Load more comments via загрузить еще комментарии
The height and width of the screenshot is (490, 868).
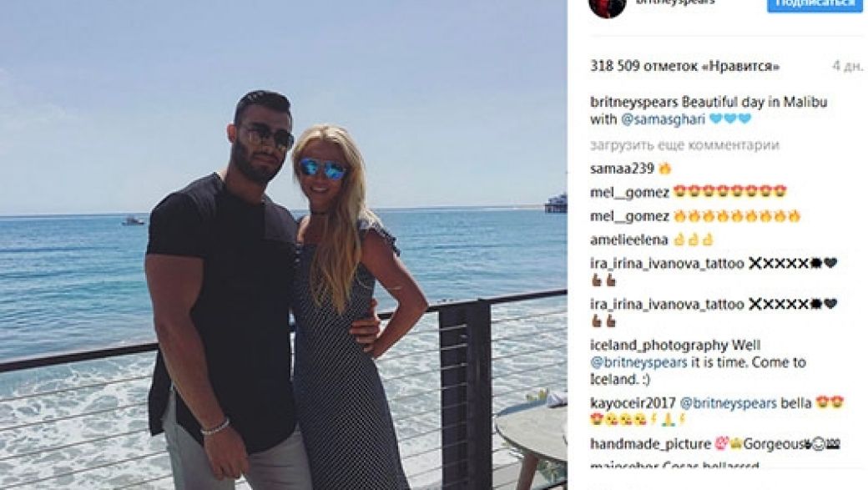tap(684, 145)
